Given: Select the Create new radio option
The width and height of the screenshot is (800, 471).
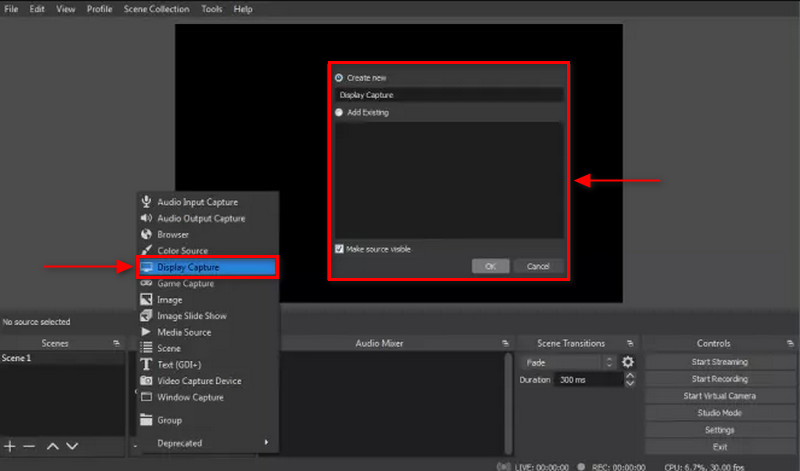Looking at the screenshot, I should [339, 78].
